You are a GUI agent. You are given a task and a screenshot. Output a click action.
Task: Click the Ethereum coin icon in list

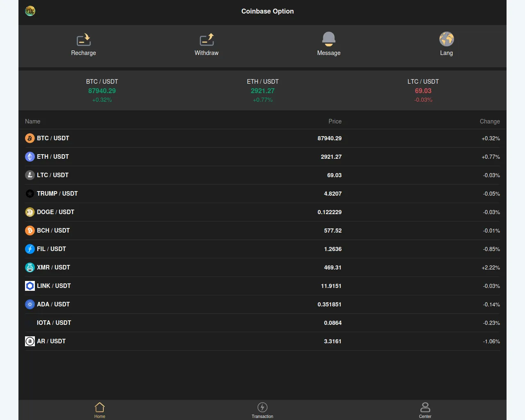(x=30, y=157)
